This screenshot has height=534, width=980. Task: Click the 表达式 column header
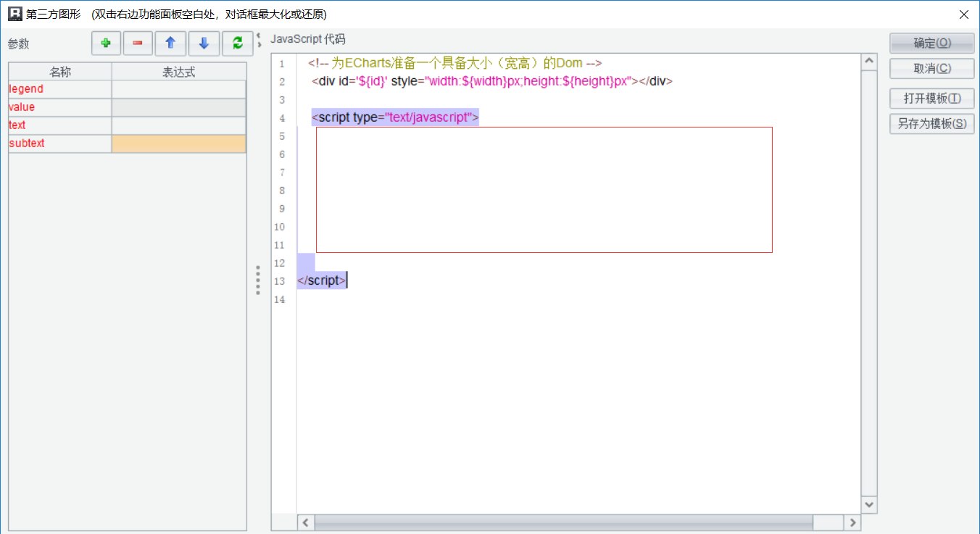[178, 72]
